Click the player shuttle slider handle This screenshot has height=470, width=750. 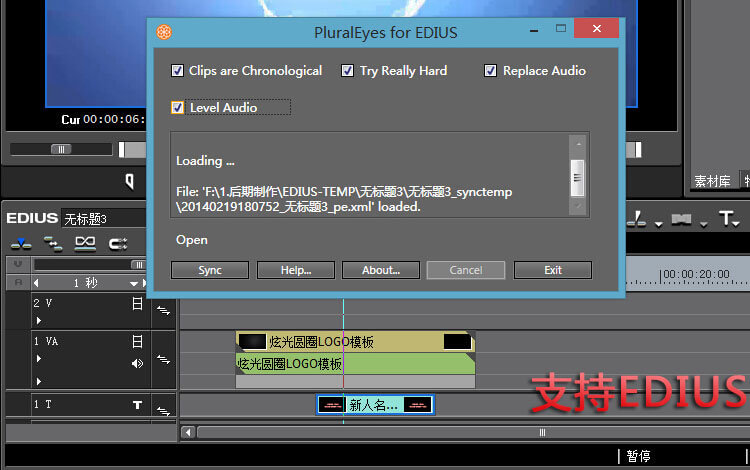[61, 149]
